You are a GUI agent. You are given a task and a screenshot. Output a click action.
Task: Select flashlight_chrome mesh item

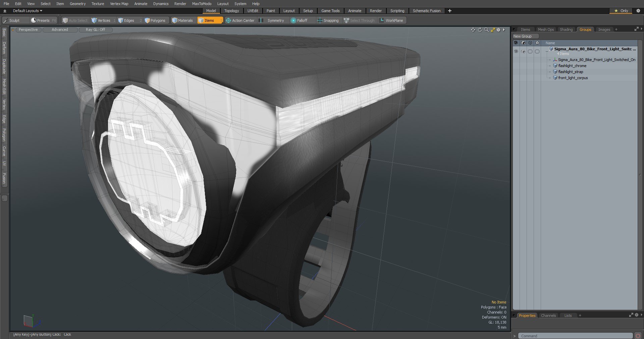[x=572, y=66]
